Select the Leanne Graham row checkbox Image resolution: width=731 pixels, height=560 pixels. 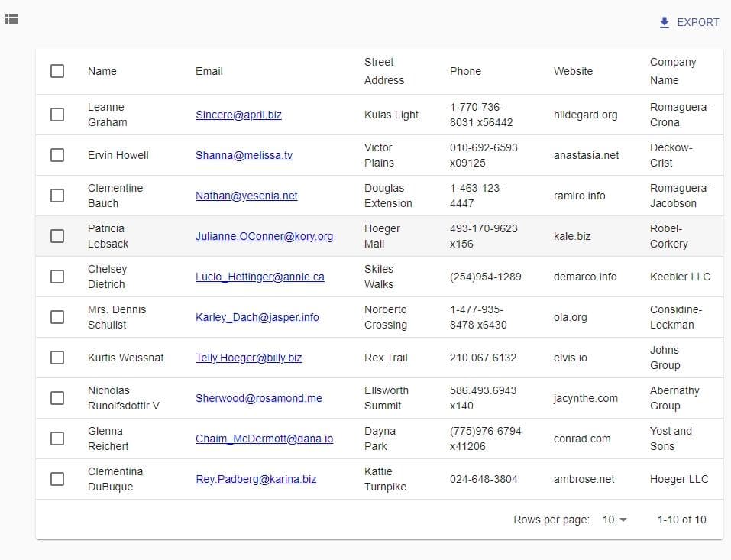click(57, 115)
